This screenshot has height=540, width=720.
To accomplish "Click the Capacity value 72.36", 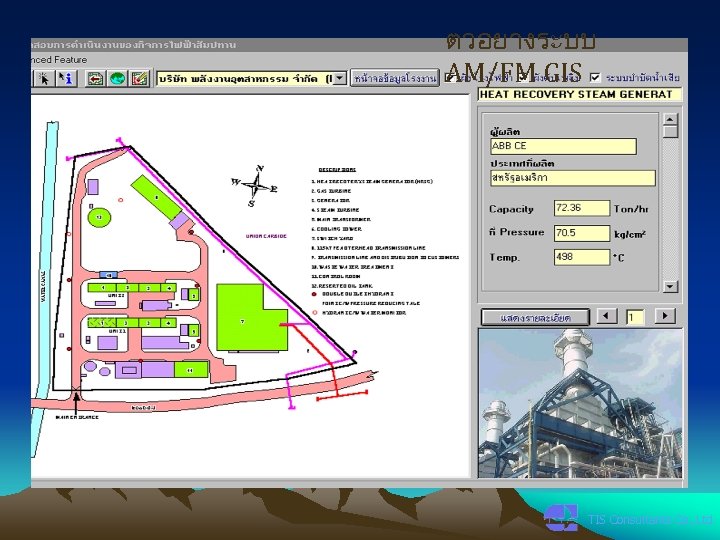I will point(582,208).
